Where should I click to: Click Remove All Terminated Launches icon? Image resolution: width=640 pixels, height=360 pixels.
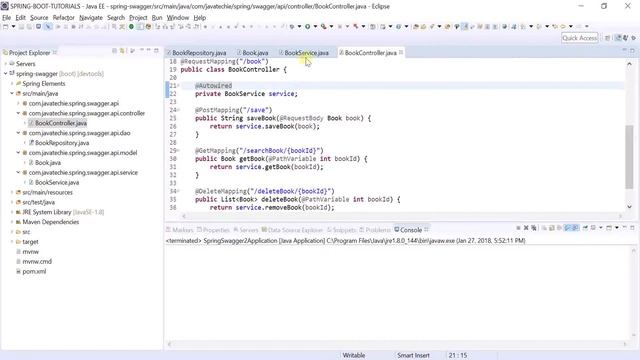pos(533,228)
